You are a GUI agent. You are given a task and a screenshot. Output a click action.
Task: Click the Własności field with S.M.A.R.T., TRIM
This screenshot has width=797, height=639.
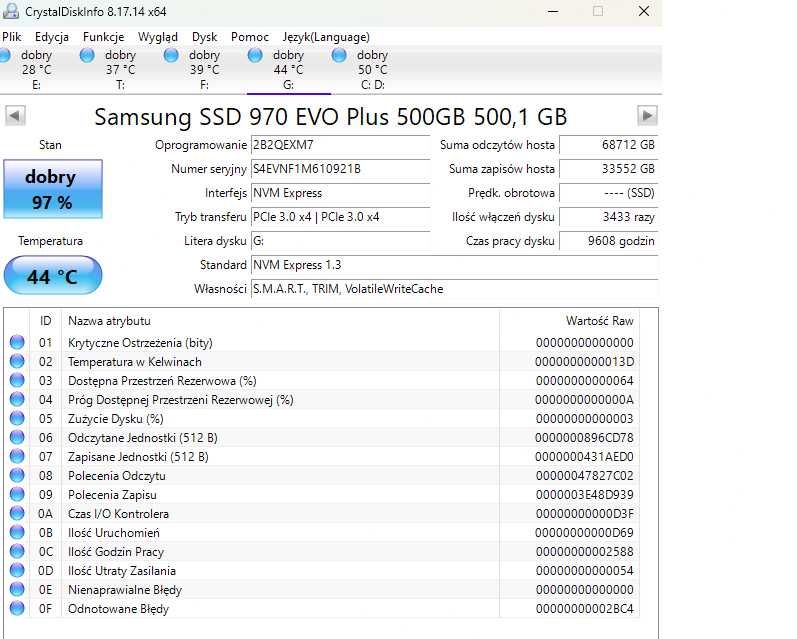454,289
